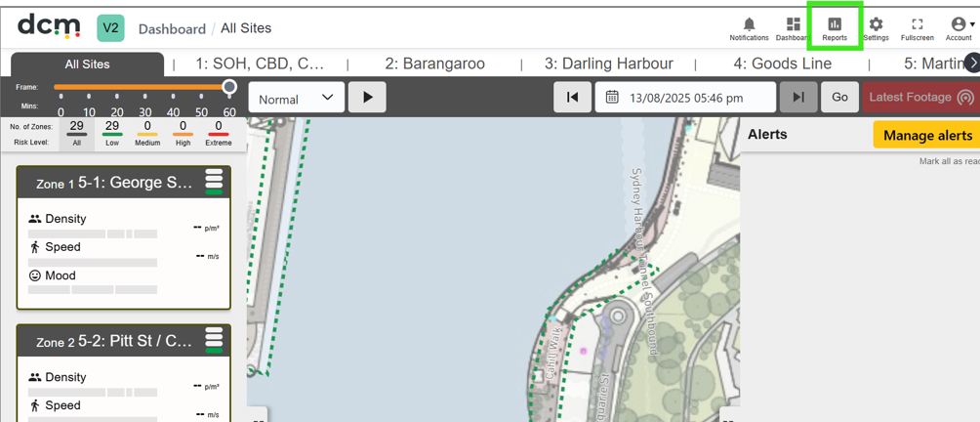The height and width of the screenshot is (422, 980).
Task: Open the Notifications bell icon
Action: click(x=749, y=24)
